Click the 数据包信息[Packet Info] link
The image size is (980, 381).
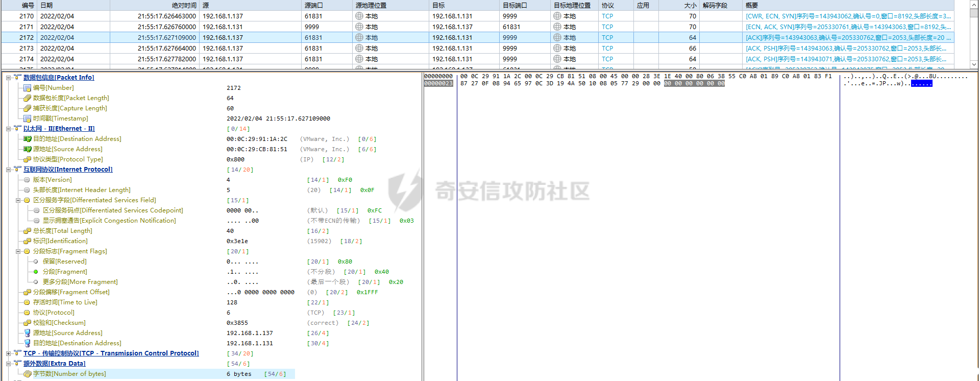(x=59, y=78)
